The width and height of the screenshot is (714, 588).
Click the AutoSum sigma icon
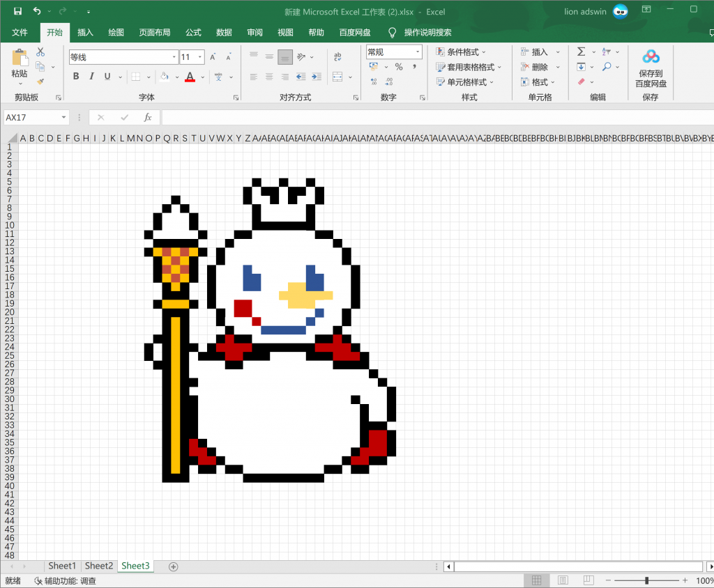(582, 52)
